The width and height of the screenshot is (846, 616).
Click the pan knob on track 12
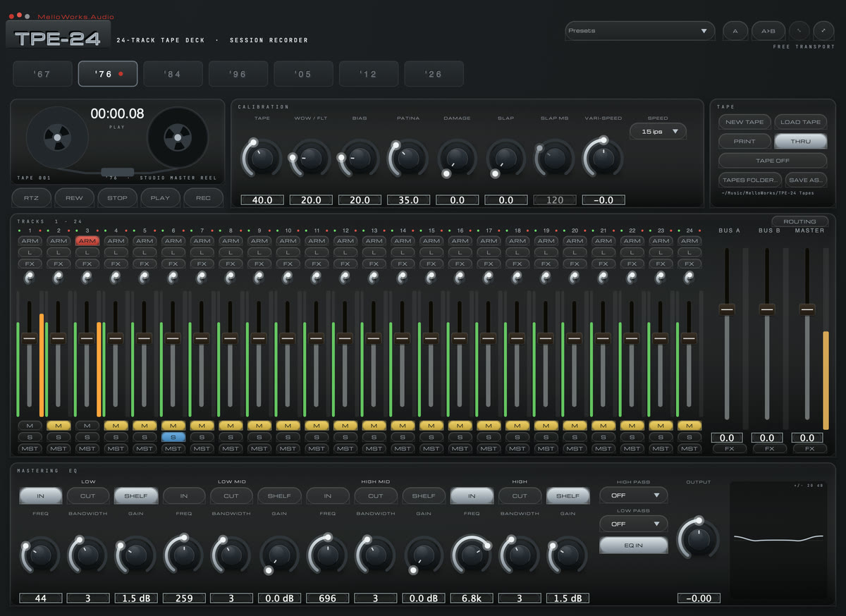[345, 278]
